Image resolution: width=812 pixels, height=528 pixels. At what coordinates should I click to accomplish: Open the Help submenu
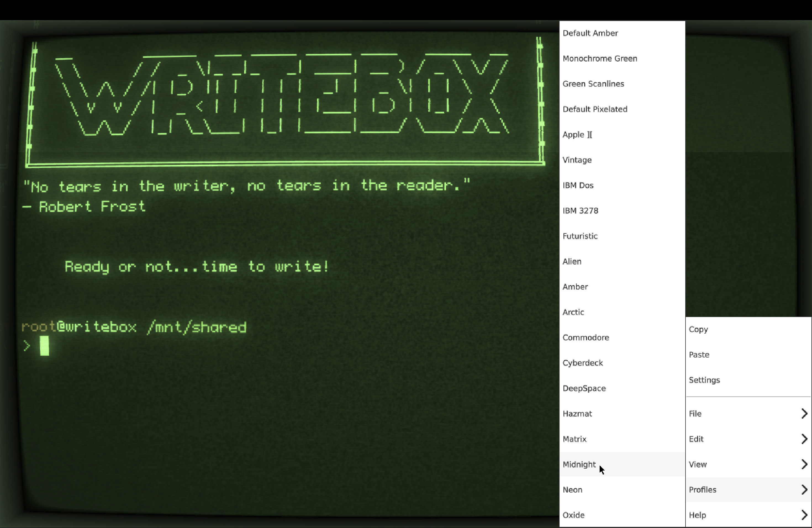coord(748,515)
